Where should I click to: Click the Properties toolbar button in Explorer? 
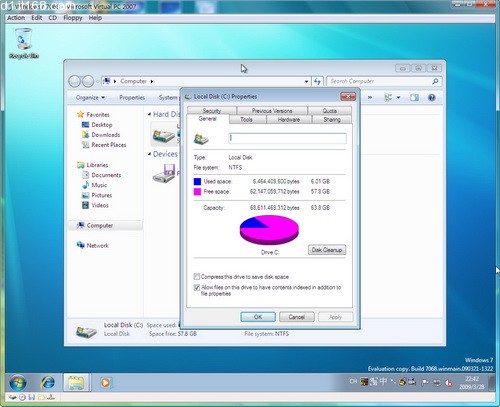coord(132,98)
